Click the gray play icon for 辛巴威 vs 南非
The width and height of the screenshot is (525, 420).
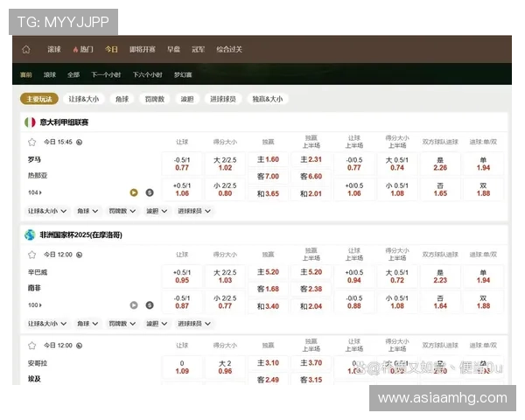tap(134, 305)
